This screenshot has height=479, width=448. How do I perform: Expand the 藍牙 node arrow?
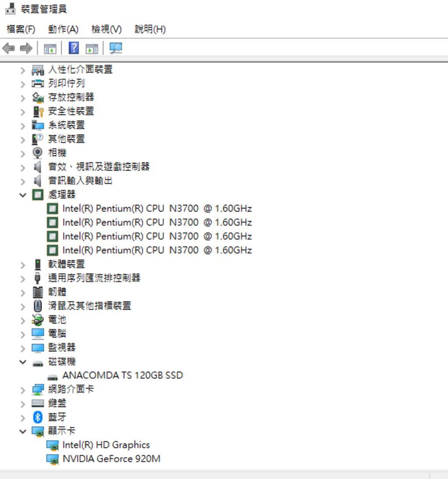[x=23, y=418]
